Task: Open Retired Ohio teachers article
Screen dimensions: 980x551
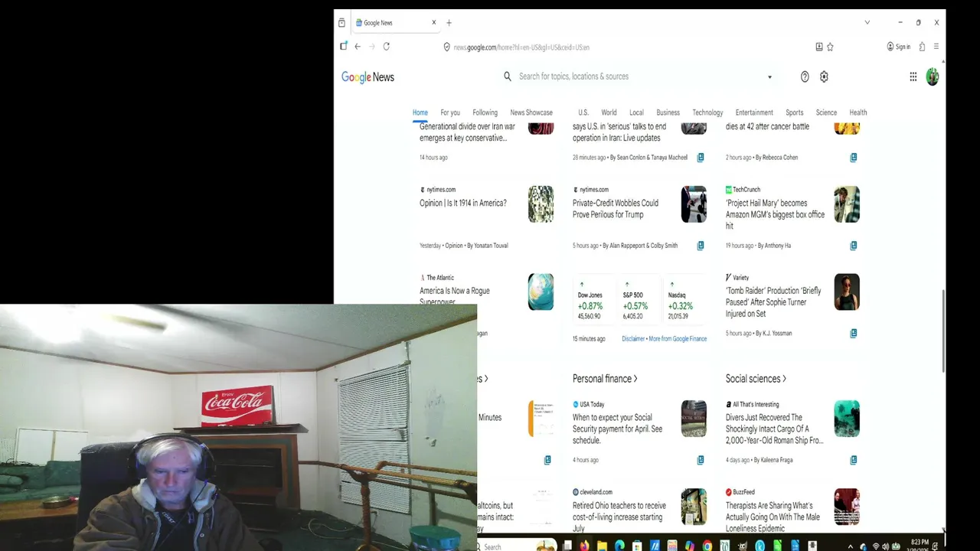Action: (x=619, y=517)
